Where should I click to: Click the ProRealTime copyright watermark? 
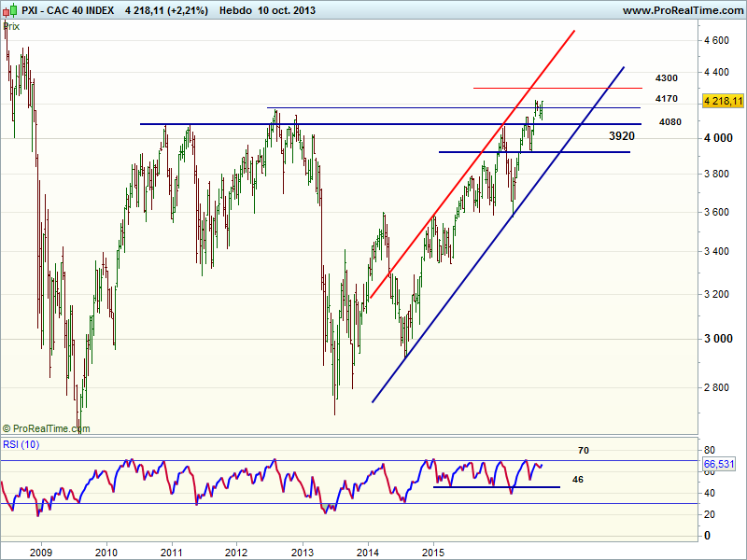[47, 427]
